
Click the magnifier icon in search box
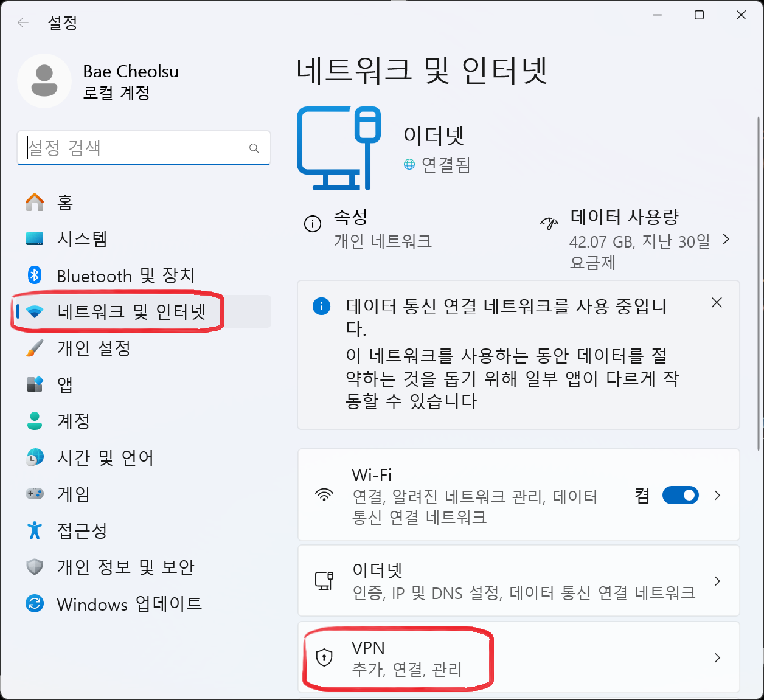click(x=254, y=148)
